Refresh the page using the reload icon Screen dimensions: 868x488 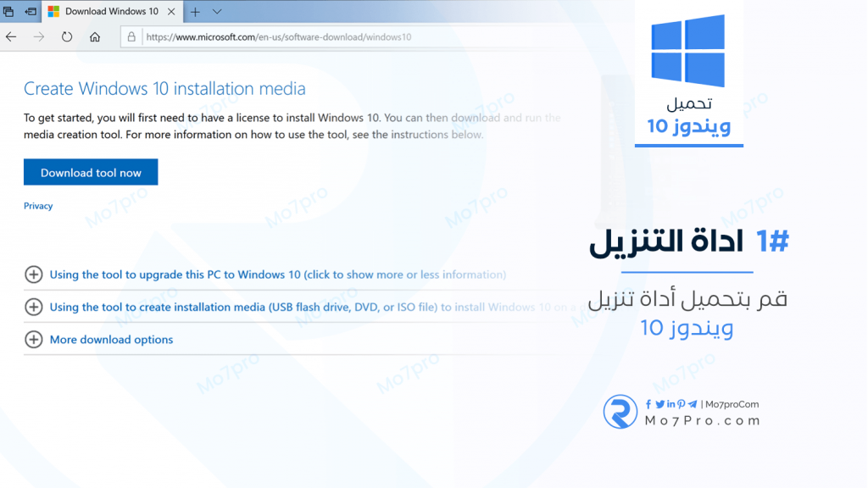pos(67,37)
